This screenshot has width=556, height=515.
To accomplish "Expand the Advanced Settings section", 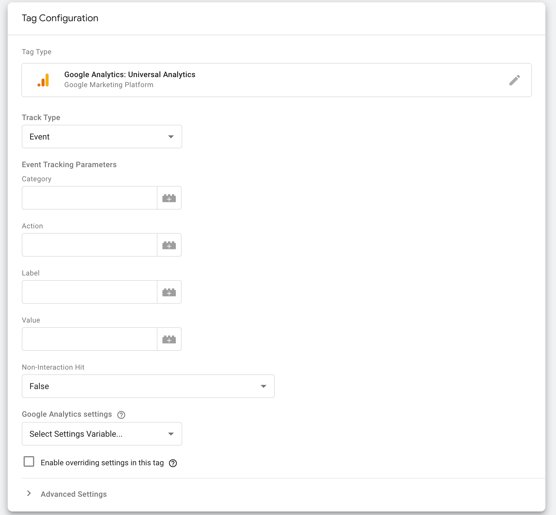I will (x=67, y=494).
